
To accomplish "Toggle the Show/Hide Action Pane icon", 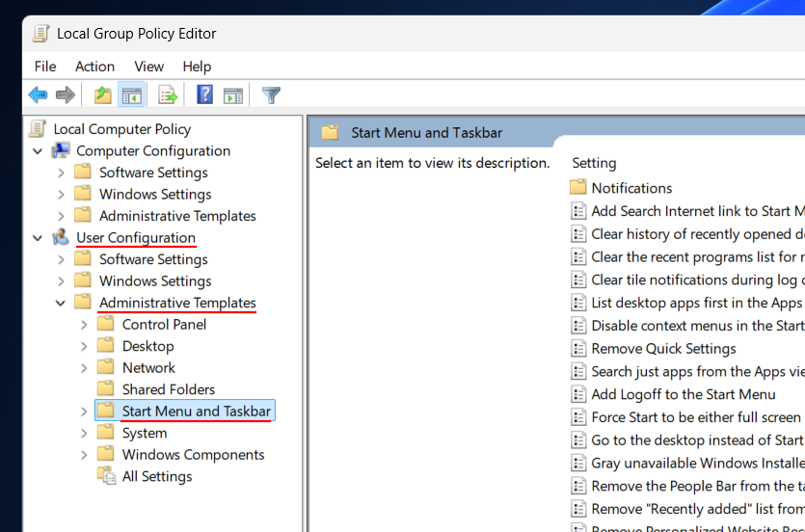I will click(233, 94).
